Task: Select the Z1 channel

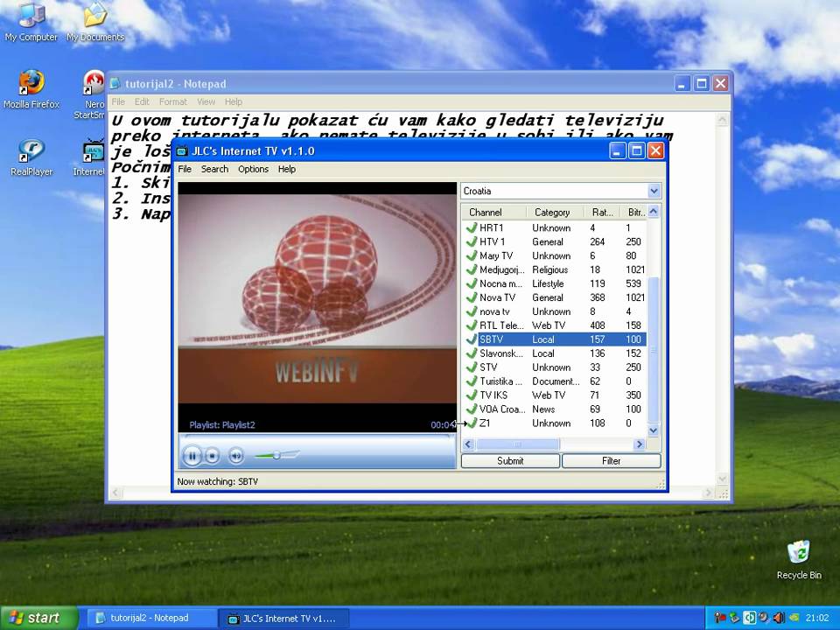Action: [555, 423]
